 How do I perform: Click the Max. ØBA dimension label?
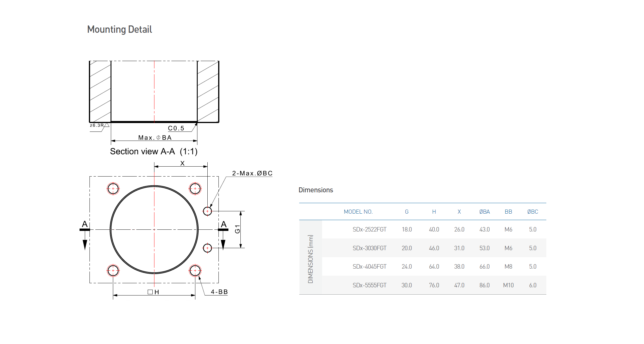[155, 138]
